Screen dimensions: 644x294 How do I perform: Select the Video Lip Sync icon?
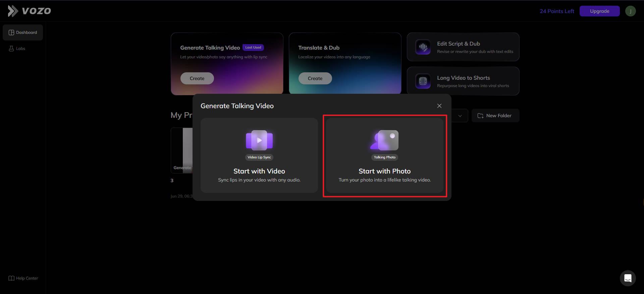[x=259, y=140]
